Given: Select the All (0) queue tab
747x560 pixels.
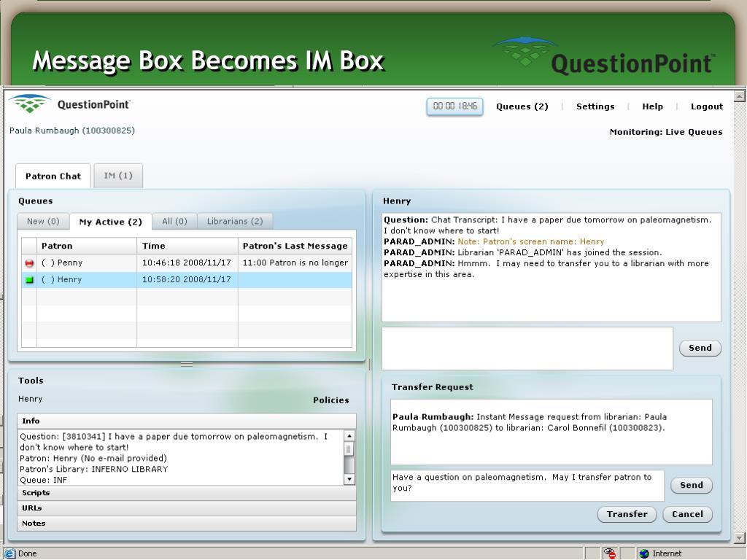Looking at the screenshot, I should pos(174,222).
